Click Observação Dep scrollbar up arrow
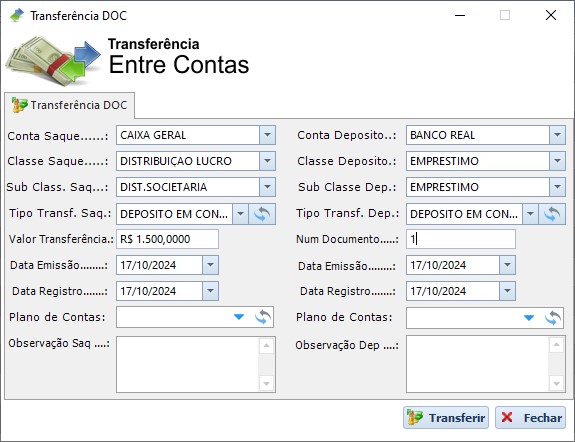575x442 pixels. pyautogui.click(x=556, y=344)
